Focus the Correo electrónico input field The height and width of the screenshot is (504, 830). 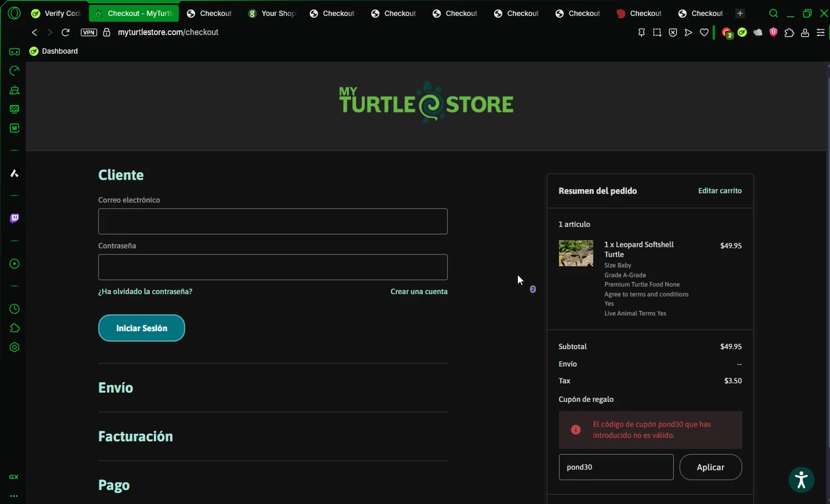click(x=273, y=221)
